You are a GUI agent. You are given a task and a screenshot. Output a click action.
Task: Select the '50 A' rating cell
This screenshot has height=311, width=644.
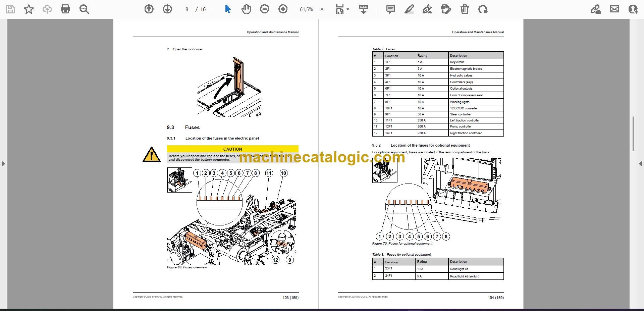coord(432,114)
